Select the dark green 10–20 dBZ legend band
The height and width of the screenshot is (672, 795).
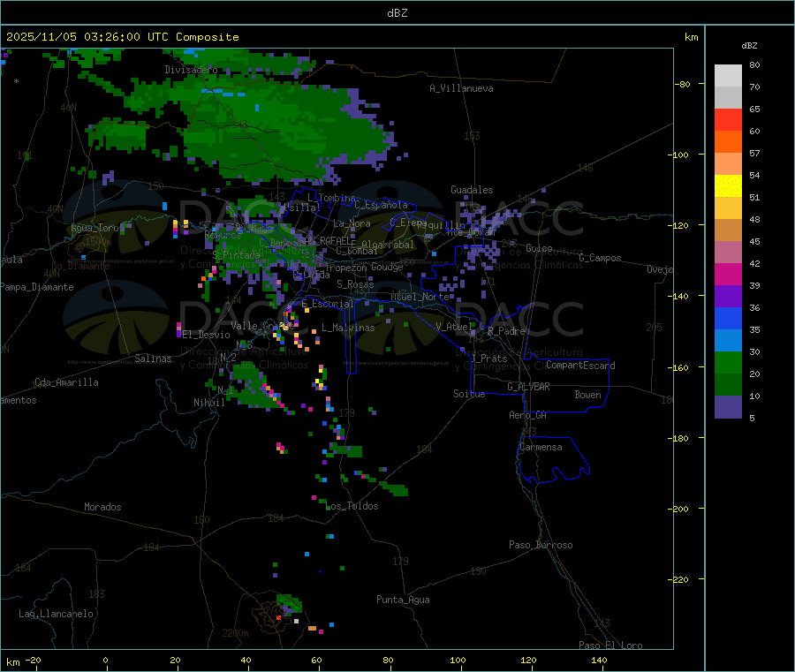click(728, 385)
